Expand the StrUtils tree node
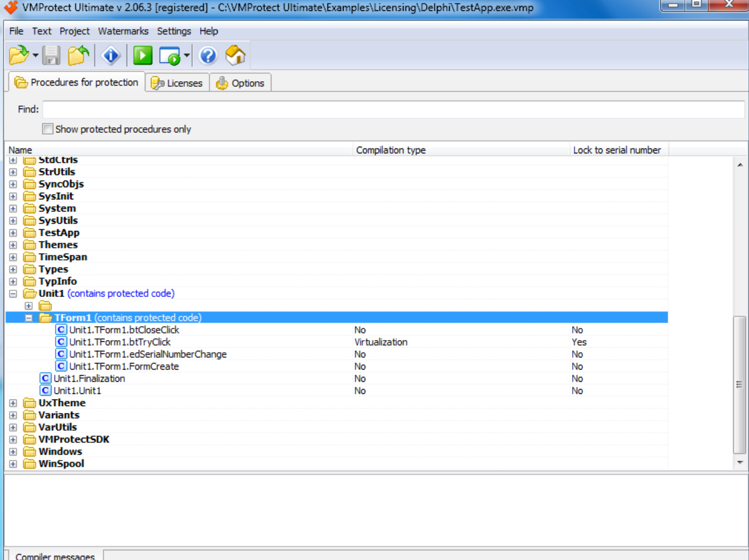Image resolution: width=749 pixels, height=560 pixels. click(x=13, y=172)
